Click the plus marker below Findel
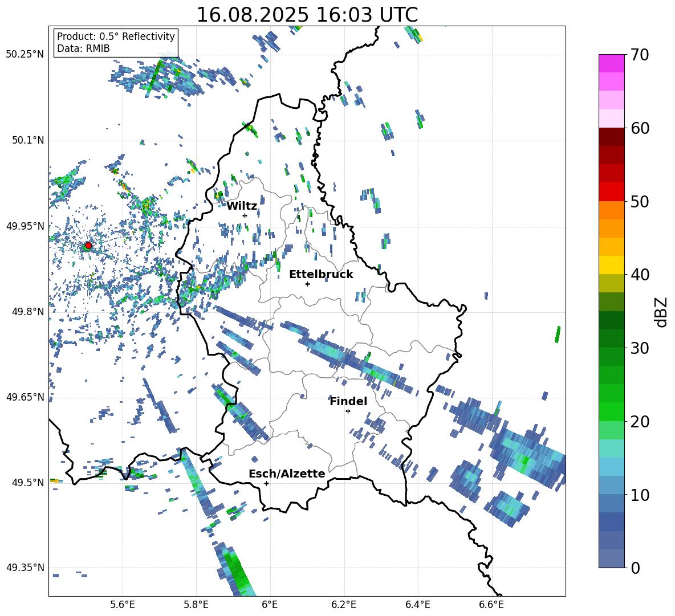Screen dimensions: 675x616 pos(348,411)
